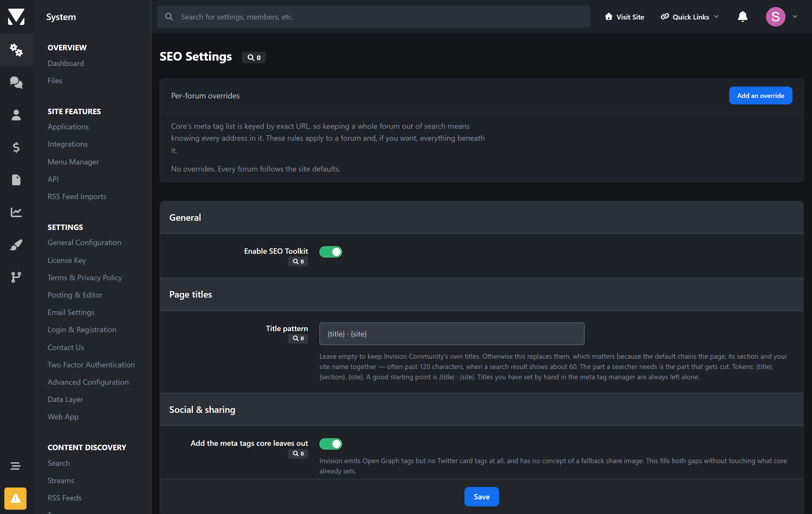
Task: Open the Customization paintbrush section icon
Action: (x=16, y=245)
